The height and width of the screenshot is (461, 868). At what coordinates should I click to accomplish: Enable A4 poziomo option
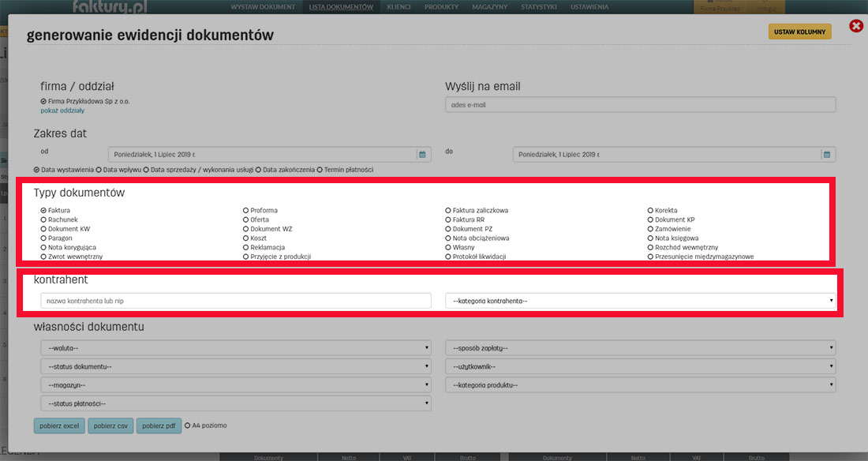coord(188,425)
